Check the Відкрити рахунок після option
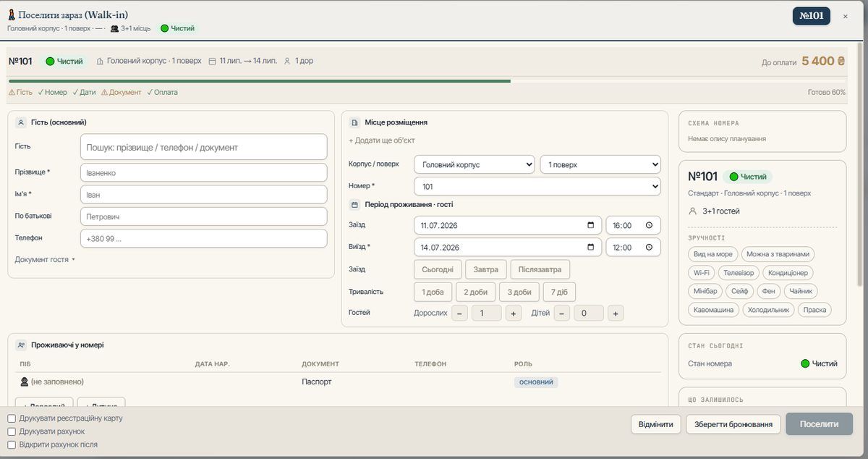The image size is (868, 459). (x=12, y=445)
